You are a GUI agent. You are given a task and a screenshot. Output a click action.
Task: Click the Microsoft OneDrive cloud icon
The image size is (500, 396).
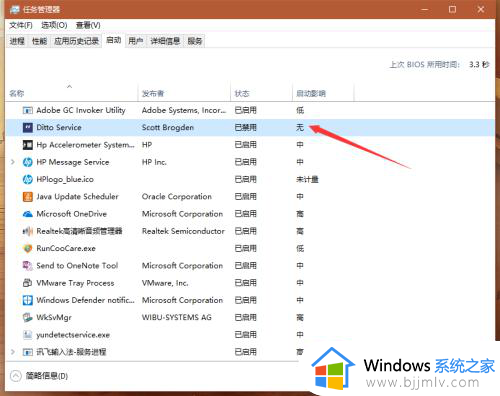pos(27,214)
